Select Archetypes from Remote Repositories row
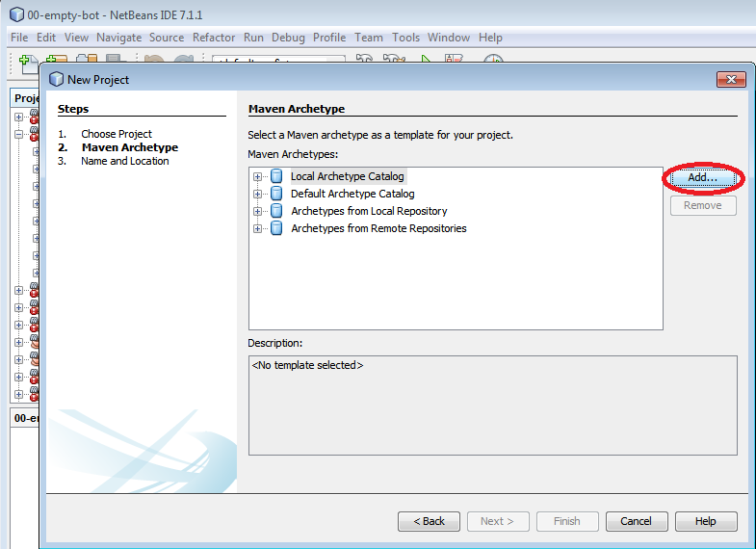 pos(378,228)
